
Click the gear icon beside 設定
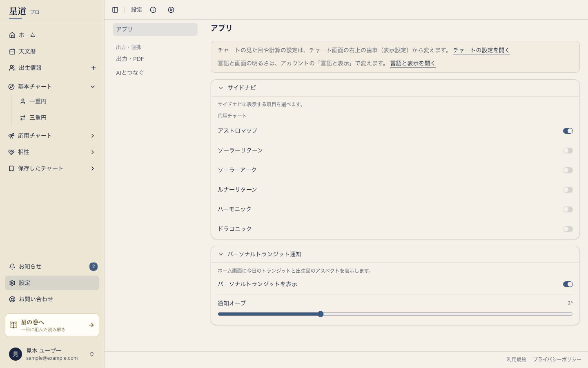[x=12, y=283]
